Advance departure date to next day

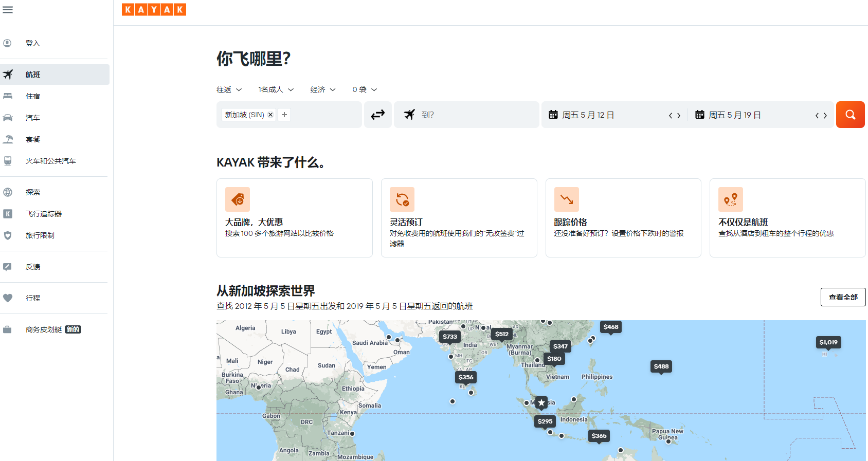coord(679,116)
